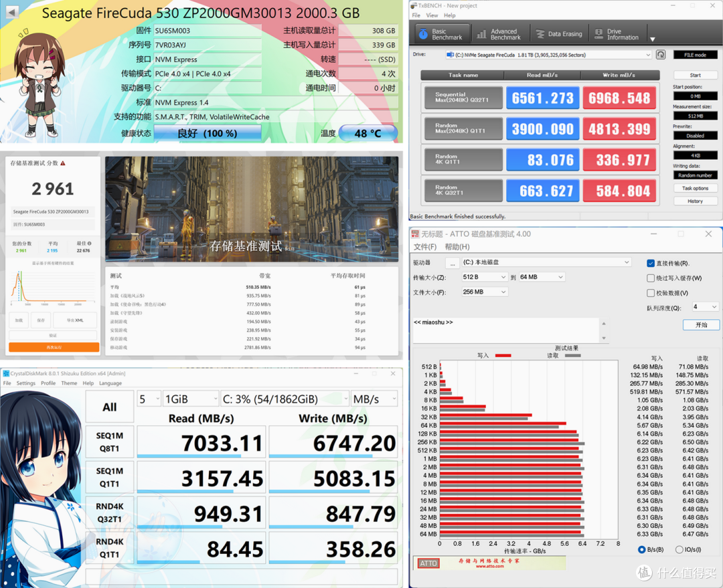Open the 帮助(H) menu in ATTO

pyautogui.click(x=457, y=247)
